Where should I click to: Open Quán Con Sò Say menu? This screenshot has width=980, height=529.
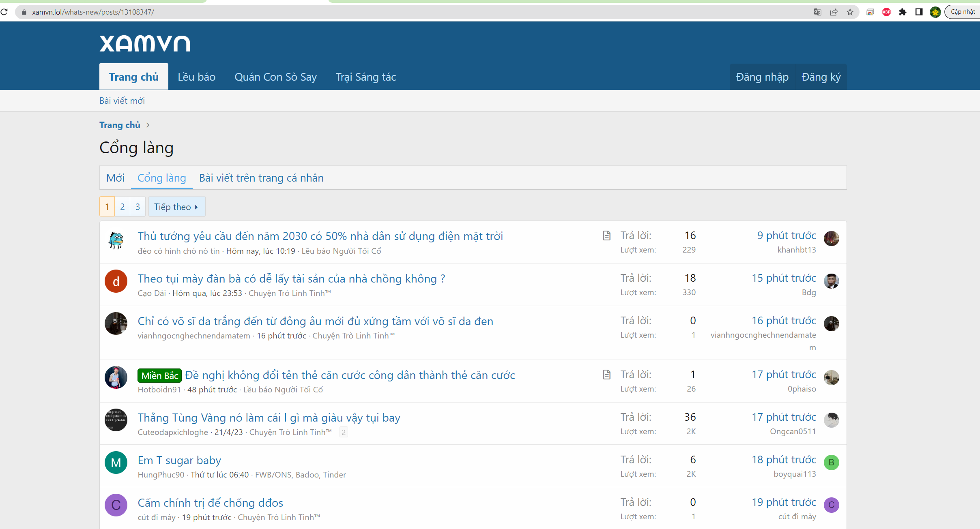(275, 77)
